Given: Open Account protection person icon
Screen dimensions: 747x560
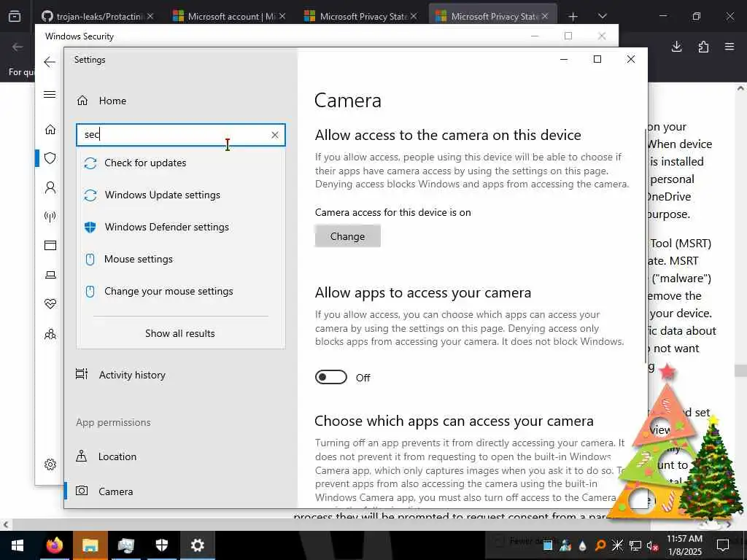Looking at the screenshot, I should coord(50,187).
